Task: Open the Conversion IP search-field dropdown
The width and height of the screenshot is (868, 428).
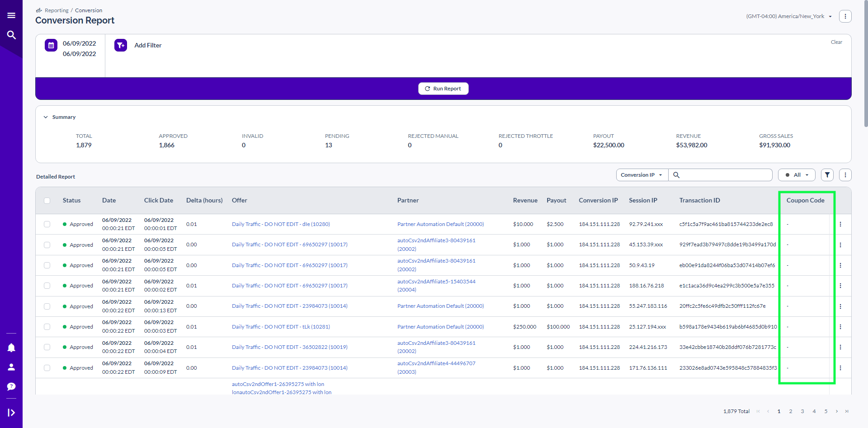Action: tap(642, 175)
